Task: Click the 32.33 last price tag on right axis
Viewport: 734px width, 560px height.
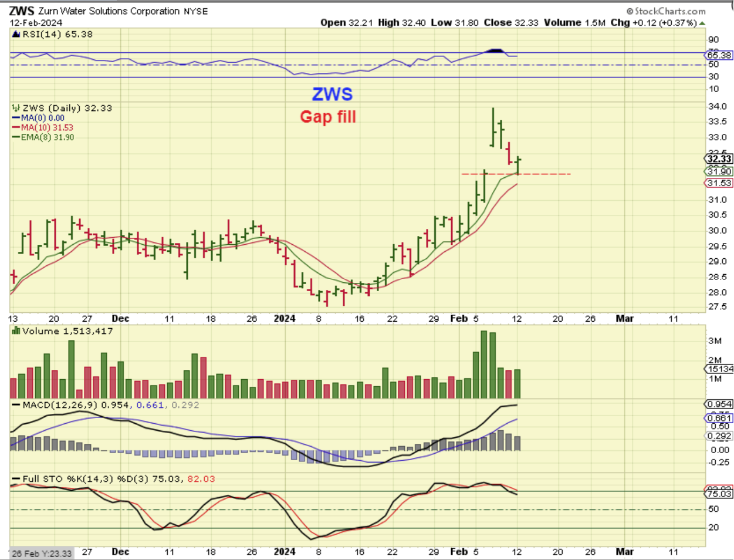Action: 719,159
